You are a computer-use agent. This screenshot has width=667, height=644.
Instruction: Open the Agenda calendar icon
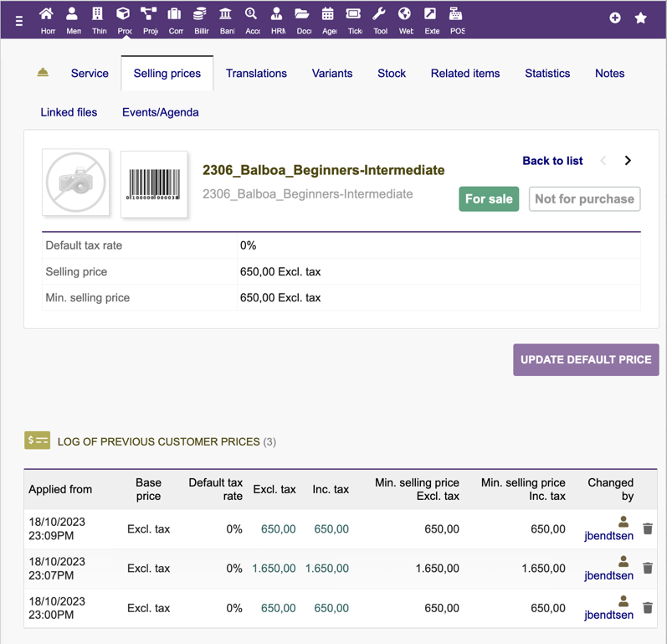point(328,14)
